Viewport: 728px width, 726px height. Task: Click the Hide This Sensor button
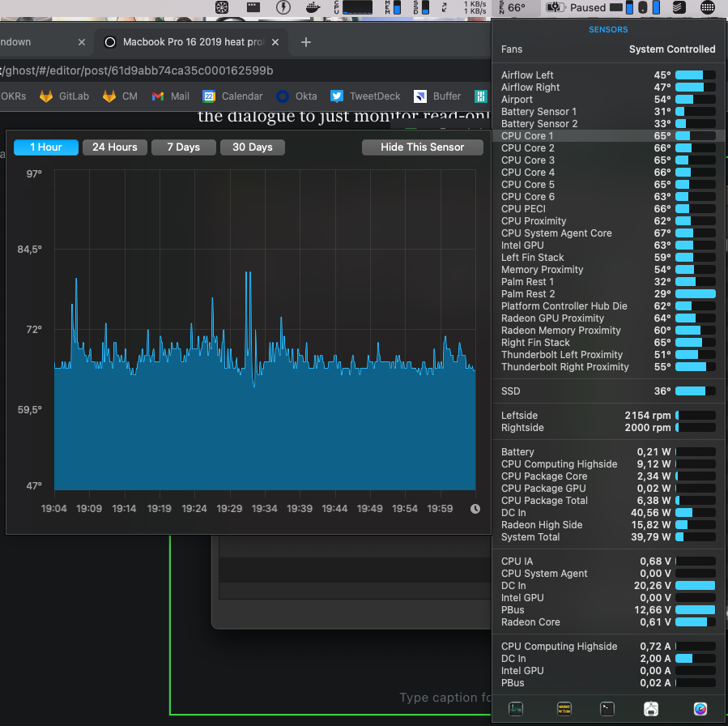(x=422, y=147)
